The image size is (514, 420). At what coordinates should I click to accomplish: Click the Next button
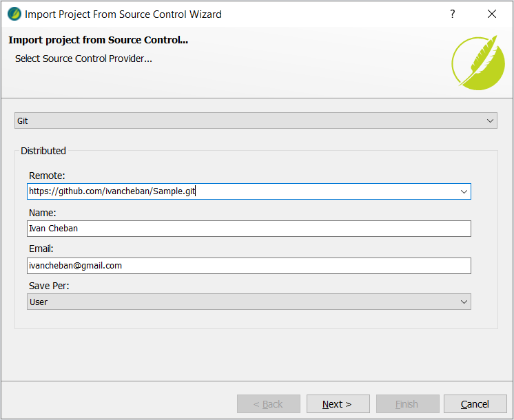click(338, 404)
